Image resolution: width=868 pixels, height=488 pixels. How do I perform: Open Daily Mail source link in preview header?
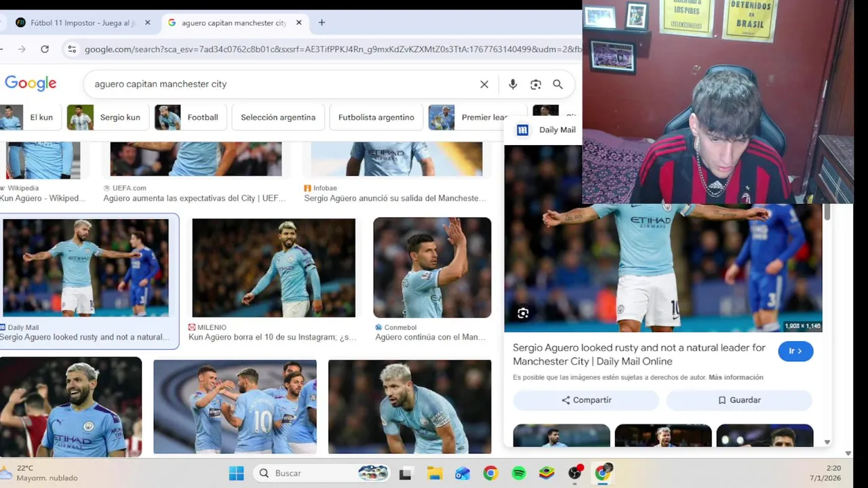click(557, 130)
